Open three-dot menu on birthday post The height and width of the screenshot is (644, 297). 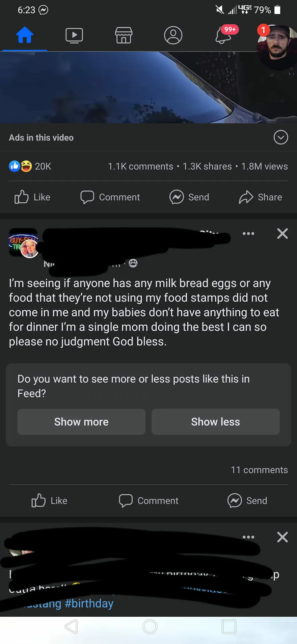tap(248, 537)
